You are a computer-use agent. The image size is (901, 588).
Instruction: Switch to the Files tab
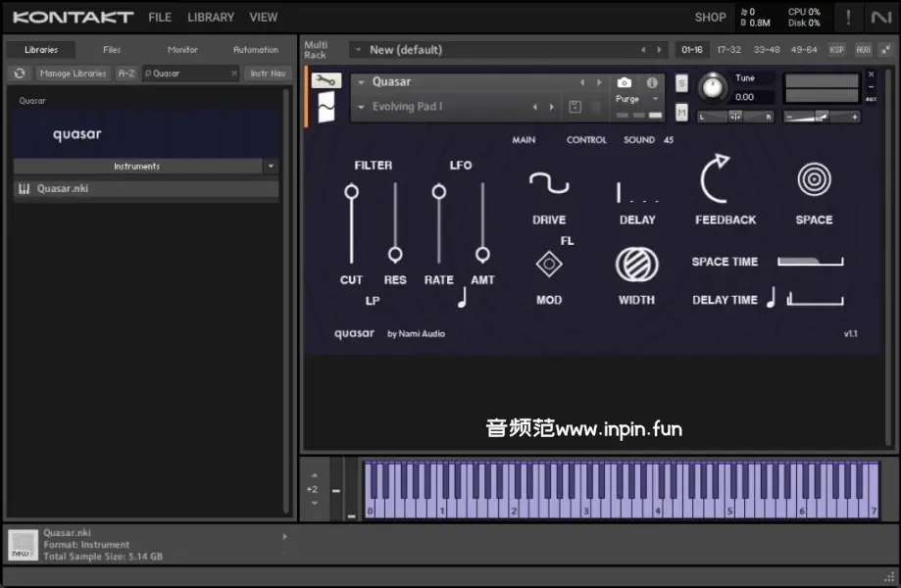[112, 50]
